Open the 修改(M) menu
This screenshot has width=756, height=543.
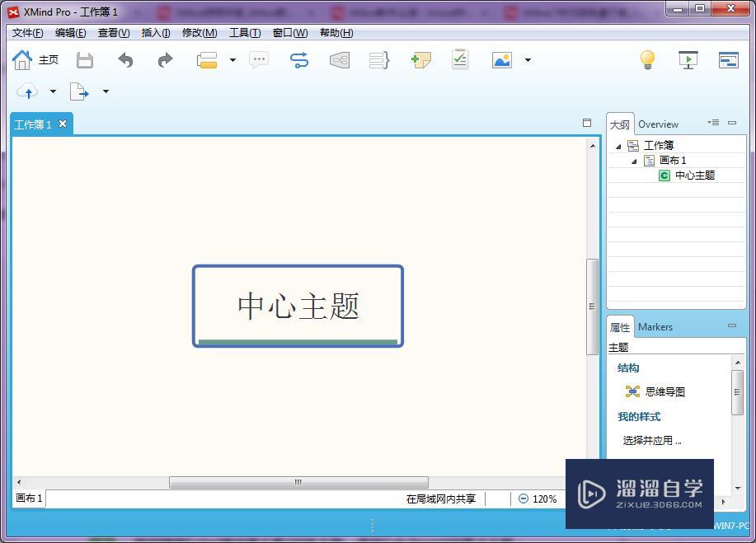coord(200,33)
